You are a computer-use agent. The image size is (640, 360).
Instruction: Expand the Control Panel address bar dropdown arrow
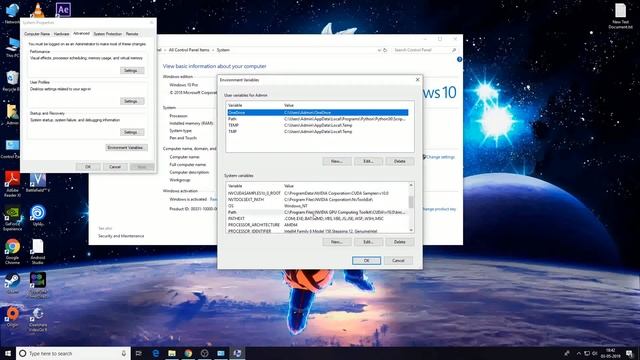tap(379, 50)
